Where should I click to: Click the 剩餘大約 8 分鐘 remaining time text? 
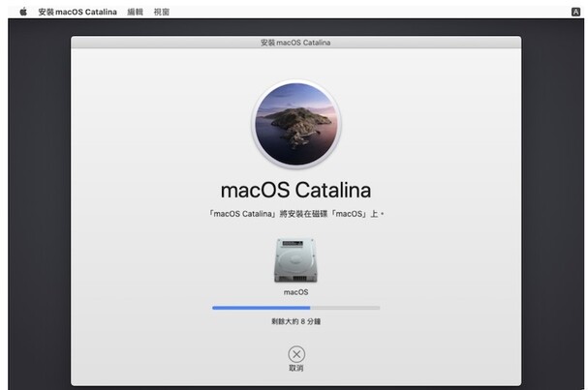(x=295, y=321)
